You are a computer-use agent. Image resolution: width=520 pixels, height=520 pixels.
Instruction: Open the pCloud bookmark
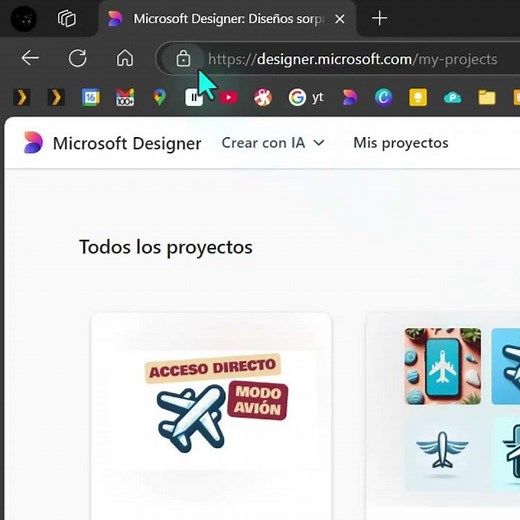[452, 98]
